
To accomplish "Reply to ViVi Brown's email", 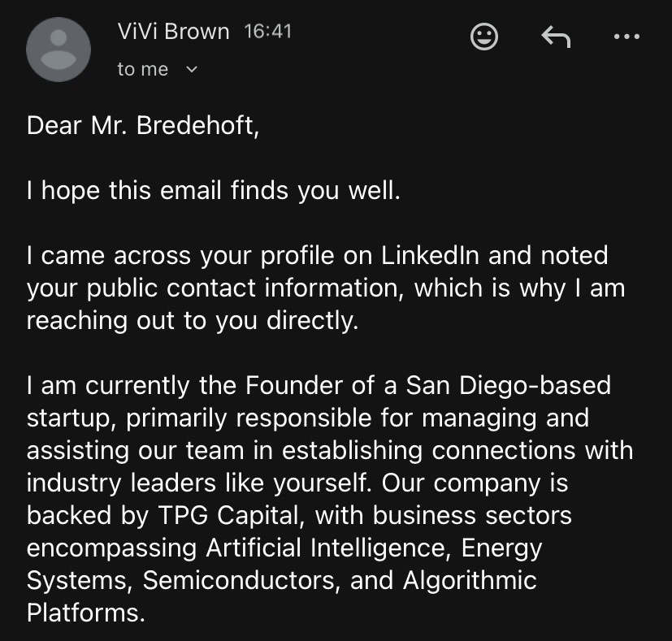I will pyautogui.click(x=555, y=36).
